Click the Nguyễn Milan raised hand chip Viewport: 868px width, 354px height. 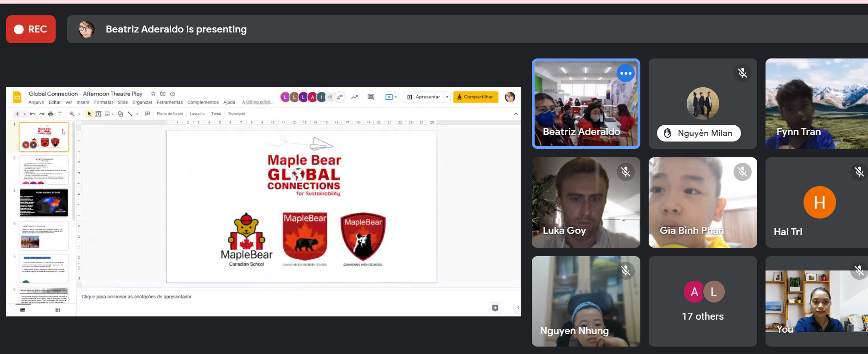(699, 133)
